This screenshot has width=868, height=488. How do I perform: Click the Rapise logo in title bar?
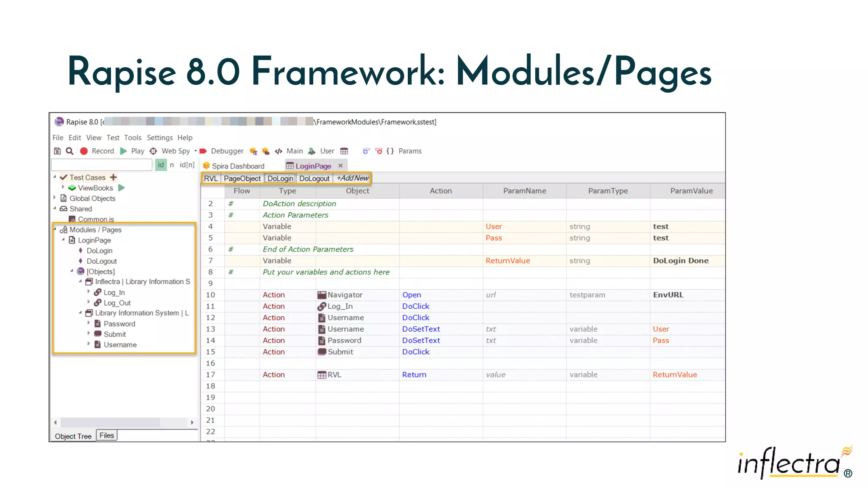coord(59,122)
